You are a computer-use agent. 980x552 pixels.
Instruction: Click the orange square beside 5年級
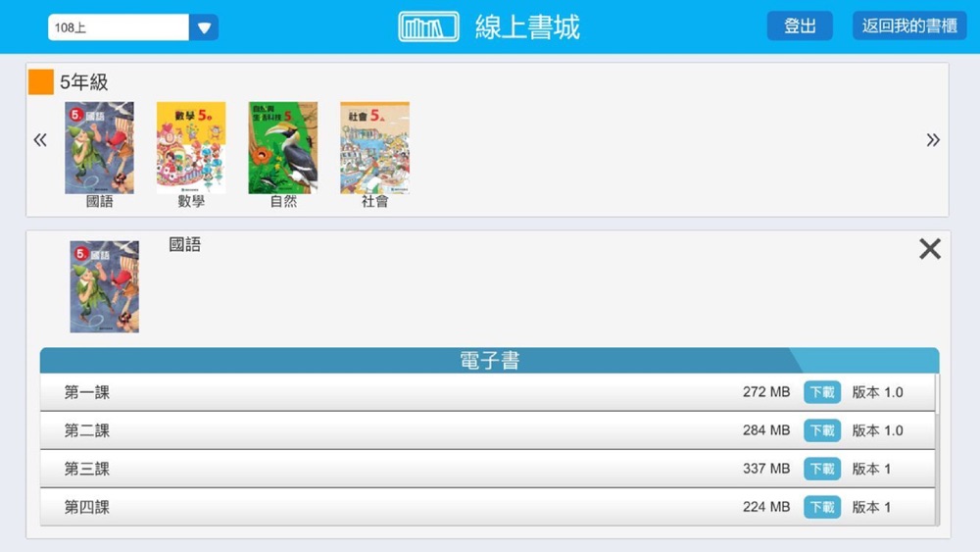click(x=41, y=82)
